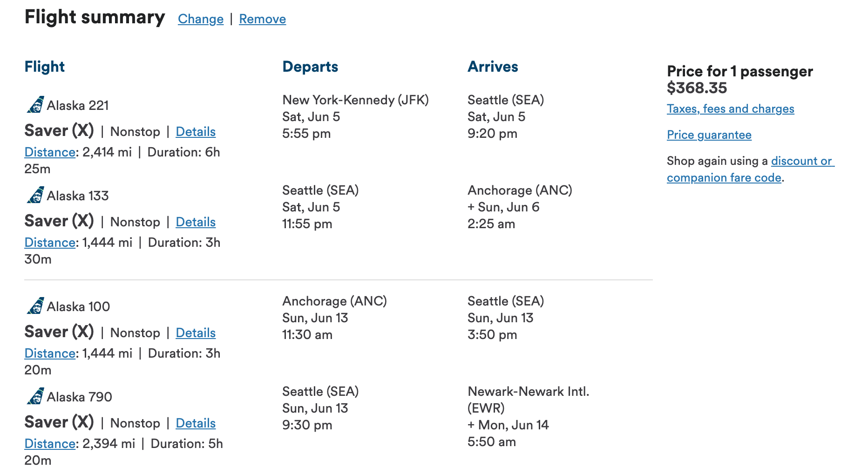
Task: Click the Saver (X) fare label for Alaska 221
Action: coord(59,131)
